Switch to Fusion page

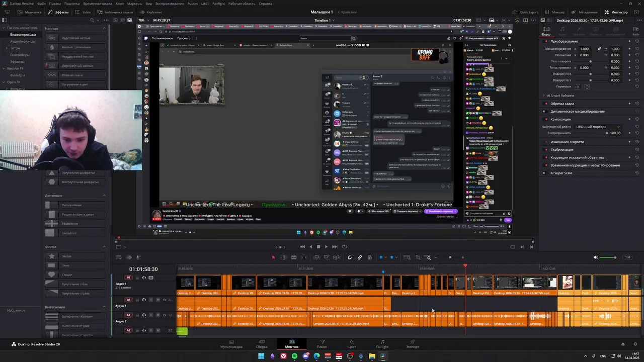tap(322, 344)
